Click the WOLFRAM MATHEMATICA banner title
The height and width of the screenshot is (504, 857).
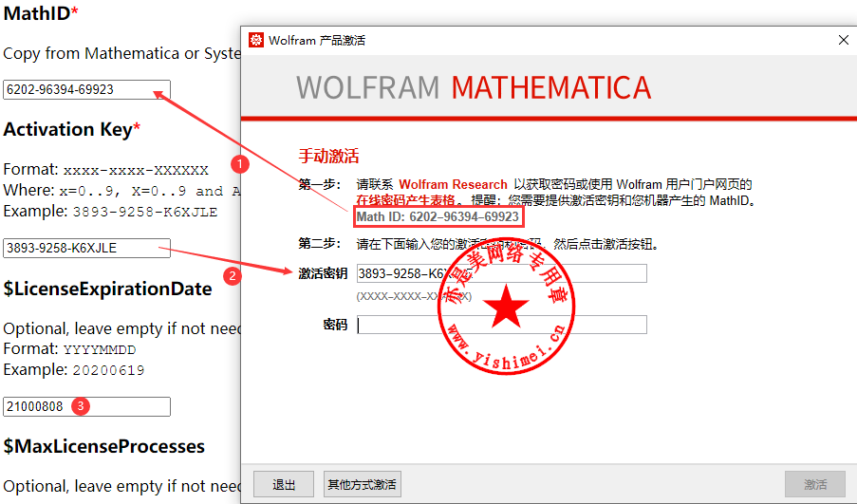pyautogui.click(x=474, y=87)
